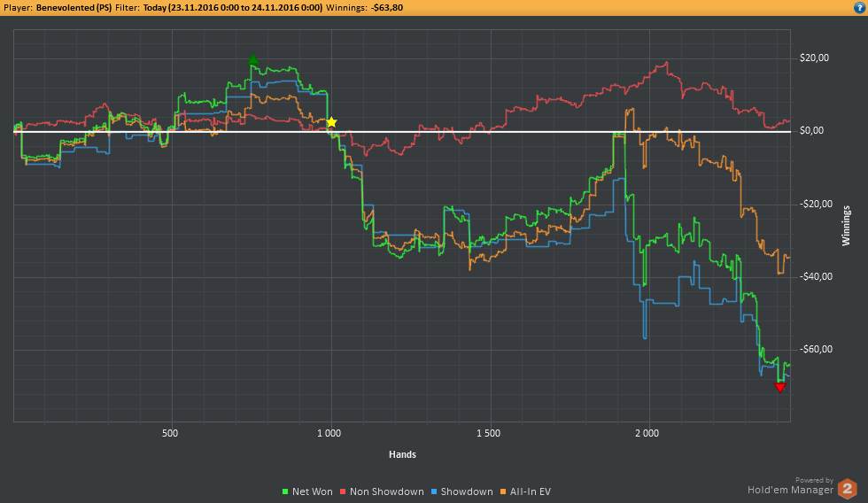Click the Net Won legend label

[312, 491]
